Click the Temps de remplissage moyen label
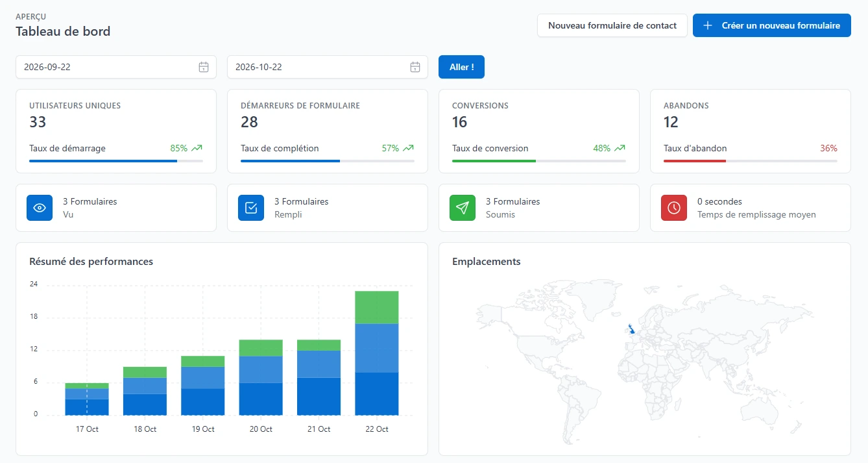Viewport: 868px width, 463px height. pos(756,214)
